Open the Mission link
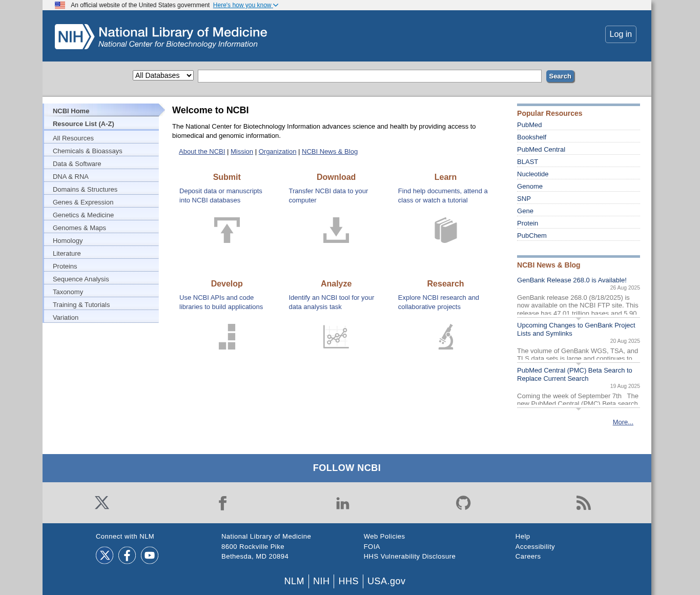 click(x=242, y=152)
